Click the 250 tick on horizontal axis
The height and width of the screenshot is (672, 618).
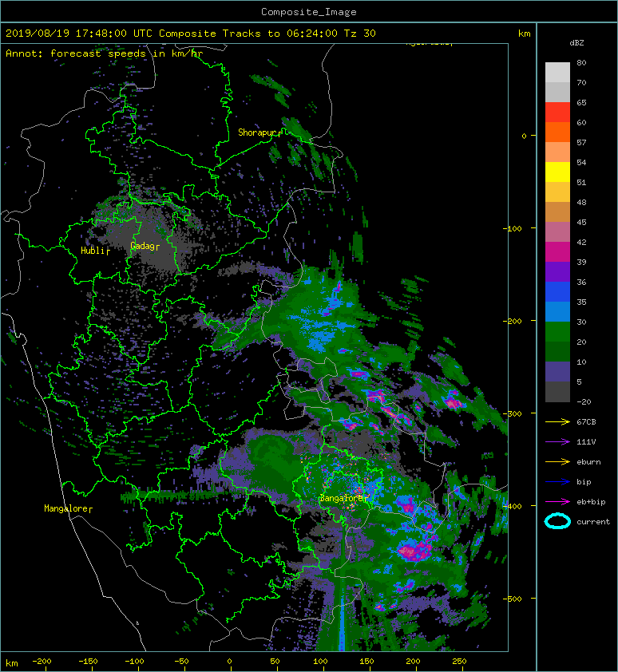click(459, 662)
